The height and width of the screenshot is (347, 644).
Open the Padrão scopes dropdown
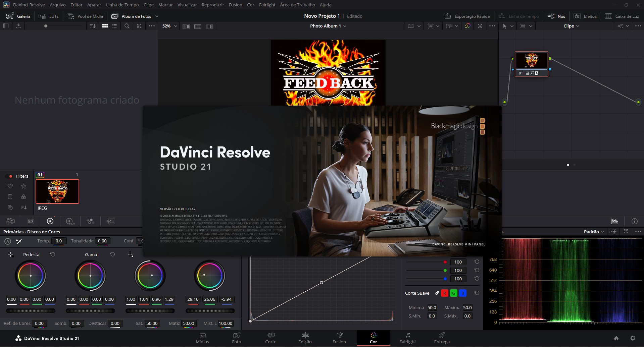(594, 232)
